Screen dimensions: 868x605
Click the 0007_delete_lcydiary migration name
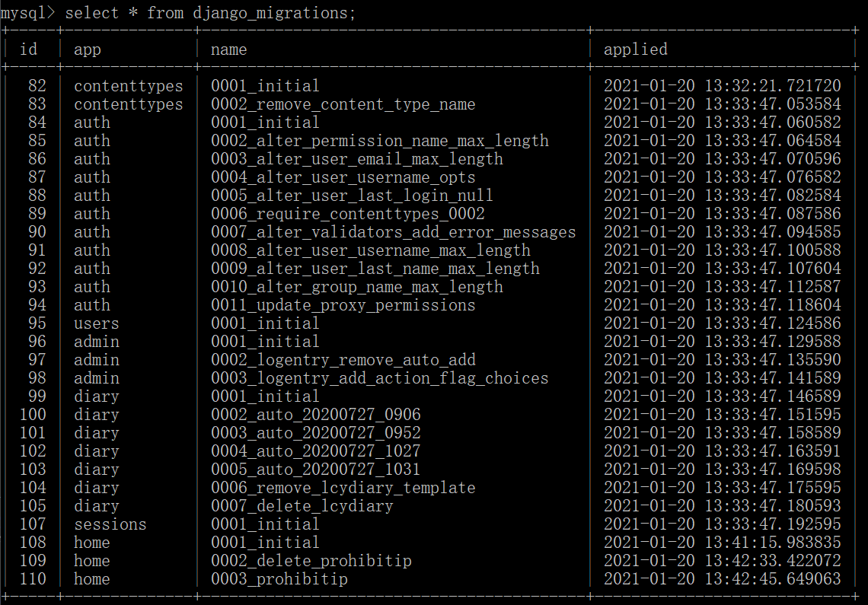(302, 506)
